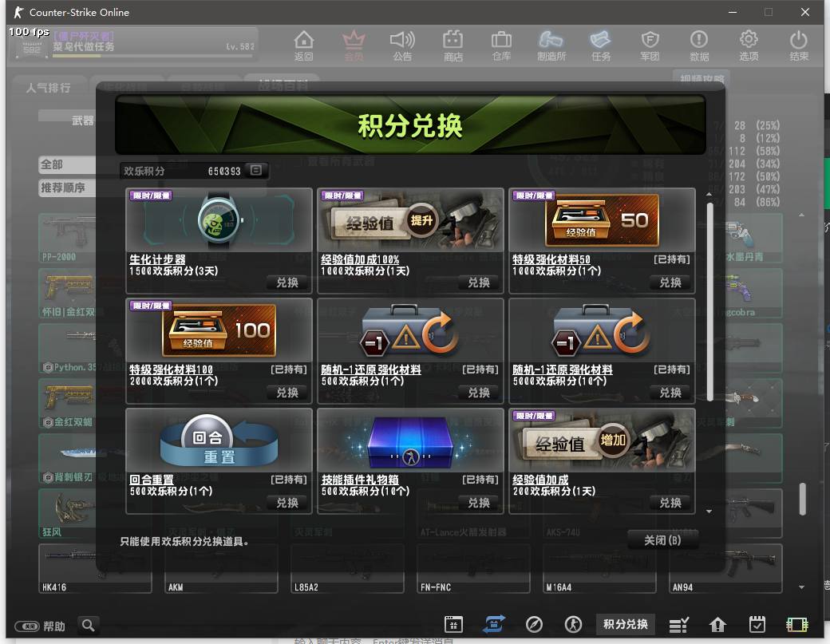Redeem 特级强化材料100 with 兑换 button
The width and height of the screenshot is (830, 644).
[287, 393]
